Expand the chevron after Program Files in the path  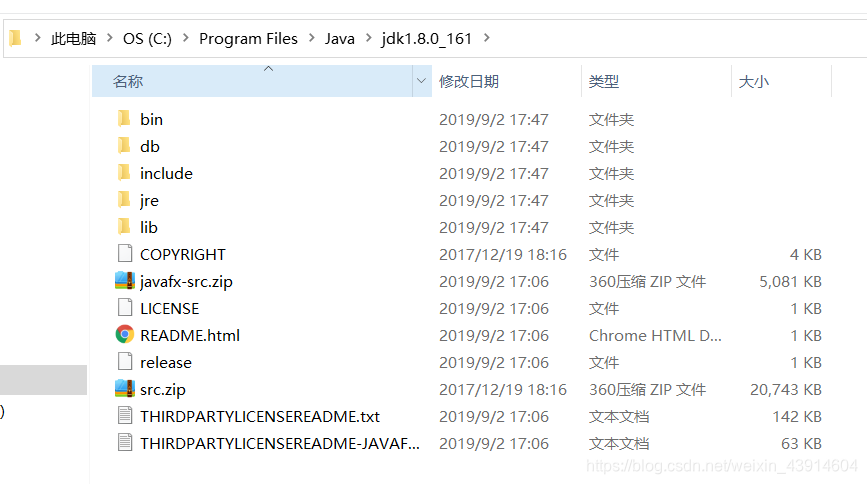coord(312,38)
